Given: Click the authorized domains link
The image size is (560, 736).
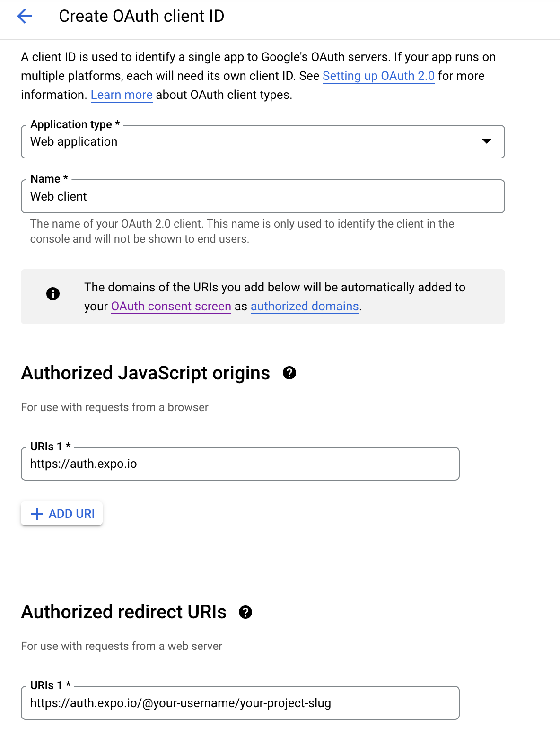Looking at the screenshot, I should tap(305, 306).
